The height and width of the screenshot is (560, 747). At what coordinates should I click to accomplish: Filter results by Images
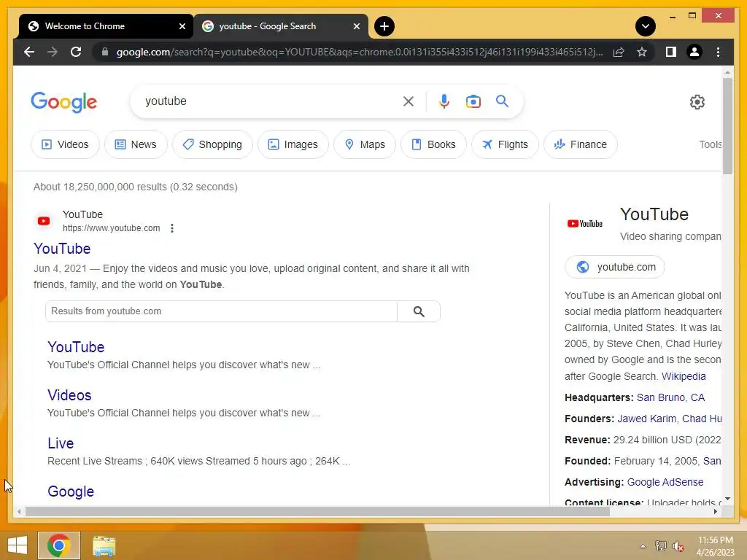coord(293,144)
